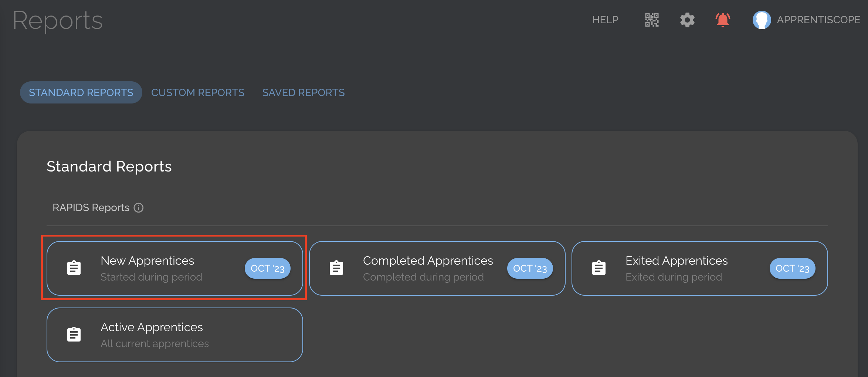This screenshot has width=868, height=377.
Task: Open OCT '23 selector for Exited Apprentices
Action: (792, 268)
